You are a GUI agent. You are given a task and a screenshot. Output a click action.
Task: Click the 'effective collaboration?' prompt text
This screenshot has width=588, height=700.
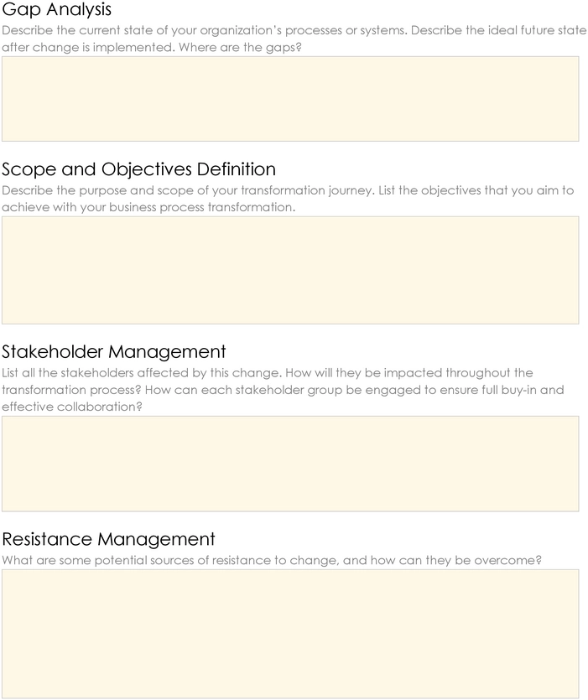pyautogui.click(x=72, y=407)
